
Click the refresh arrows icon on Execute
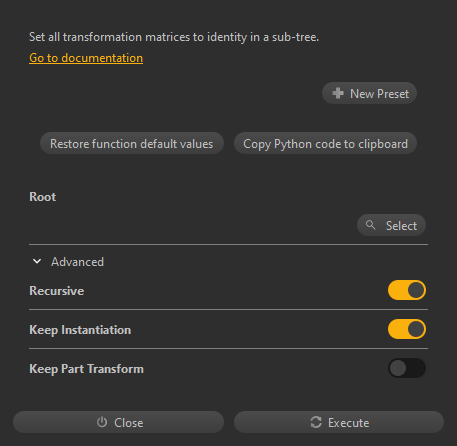[x=316, y=422]
